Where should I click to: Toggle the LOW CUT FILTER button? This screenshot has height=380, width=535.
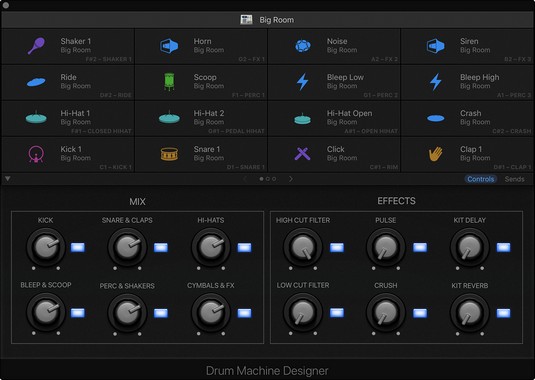[337, 313]
